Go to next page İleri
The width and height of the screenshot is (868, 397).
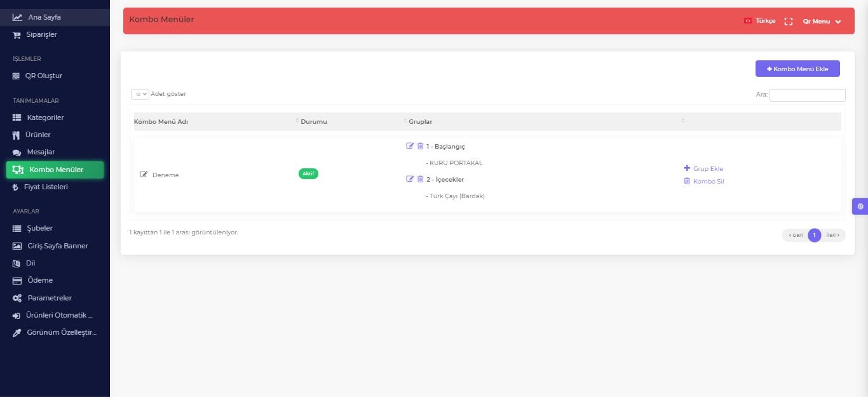pyautogui.click(x=833, y=235)
